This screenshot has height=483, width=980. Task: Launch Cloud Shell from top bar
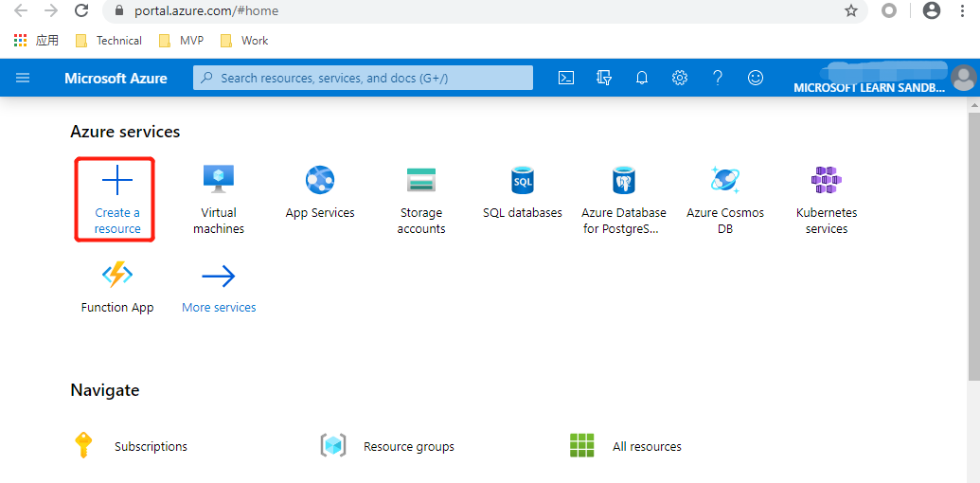(x=566, y=78)
